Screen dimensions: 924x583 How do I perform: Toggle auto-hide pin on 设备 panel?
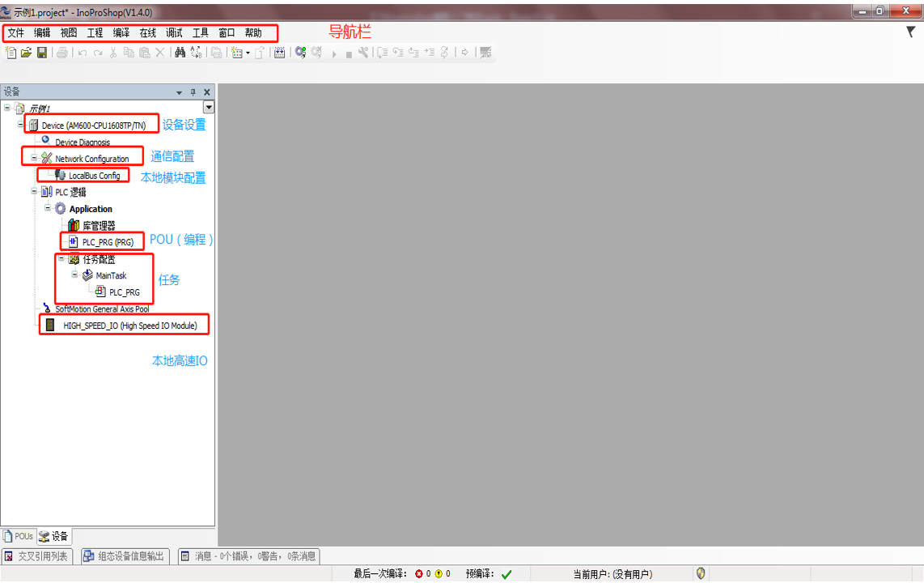[x=193, y=92]
